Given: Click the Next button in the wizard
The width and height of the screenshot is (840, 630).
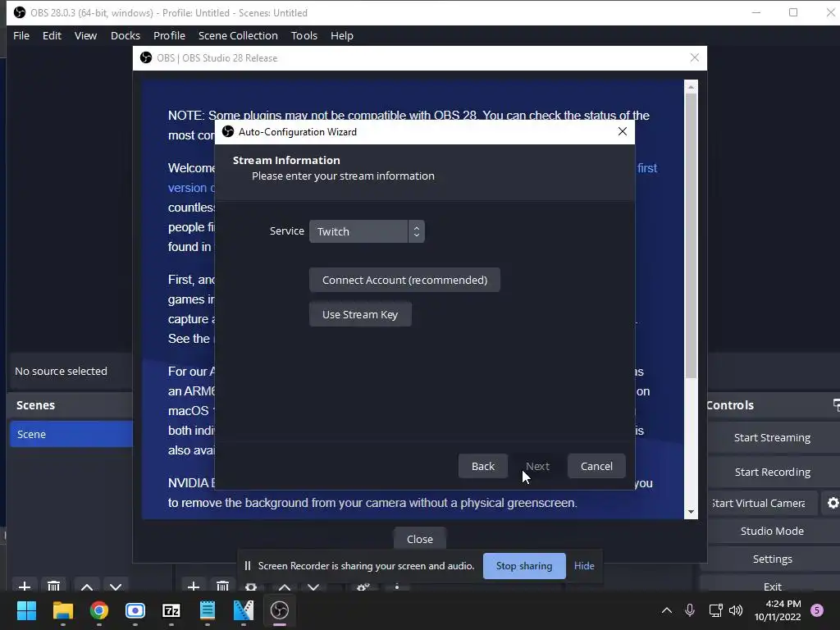Looking at the screenshot, I should pyautogui.click(x=537, y=466).
